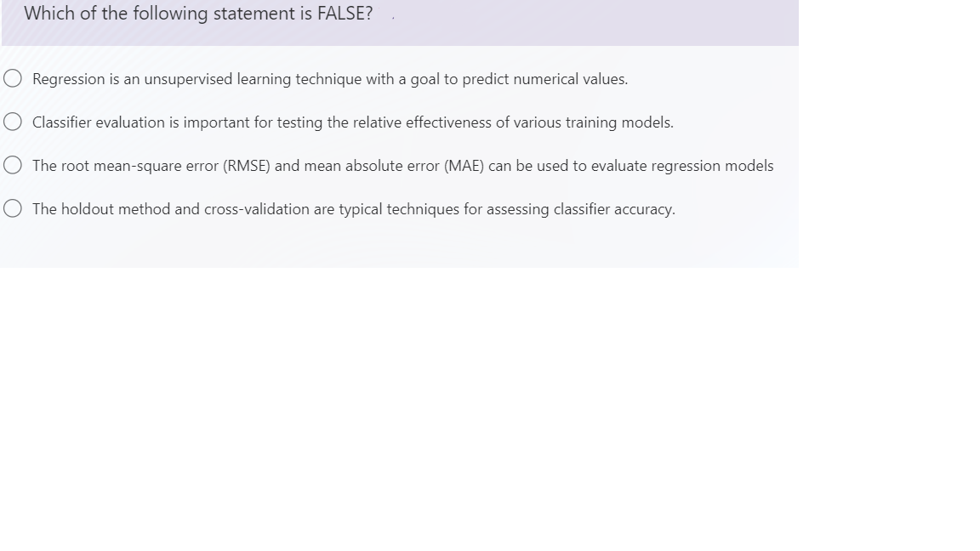Click the purple question header bar
Viewport: 980px width, 551px height.
click(x=398, y=22)
